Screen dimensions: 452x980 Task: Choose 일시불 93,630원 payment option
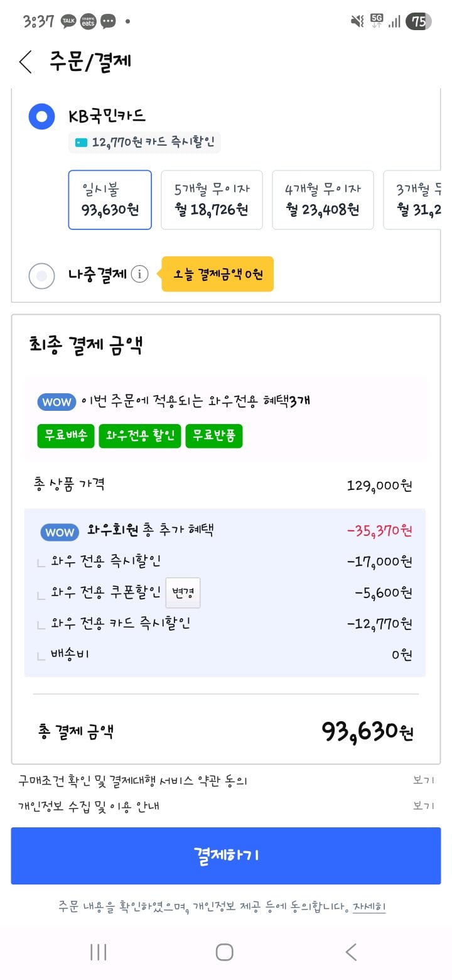(x=110, y=200)
